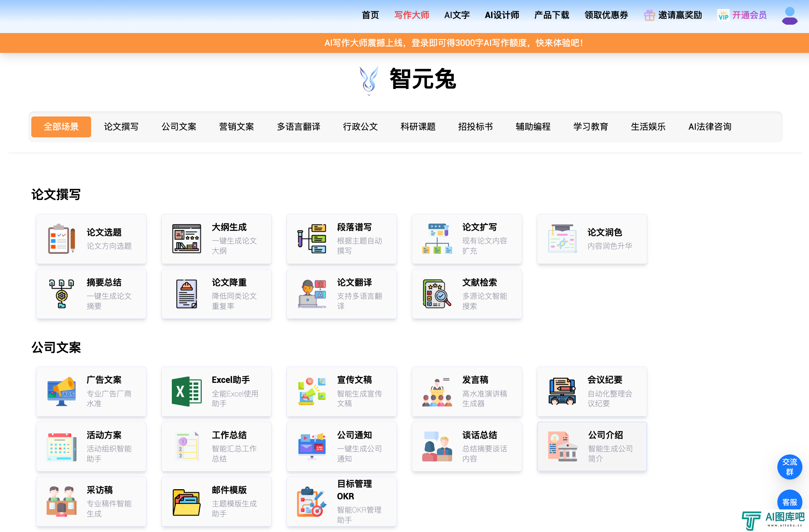Click 领取优惠券 in top navigation
809x532 pixels.
click(x=606, y=15)
